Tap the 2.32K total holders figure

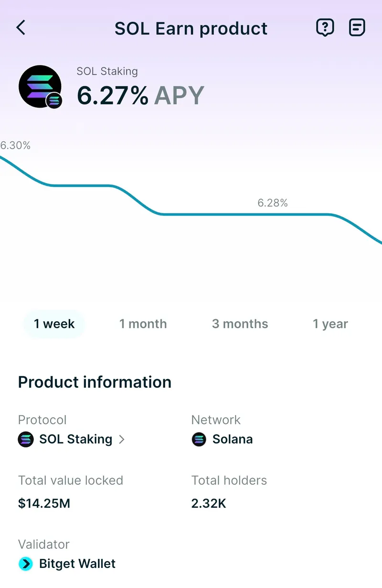209,503
